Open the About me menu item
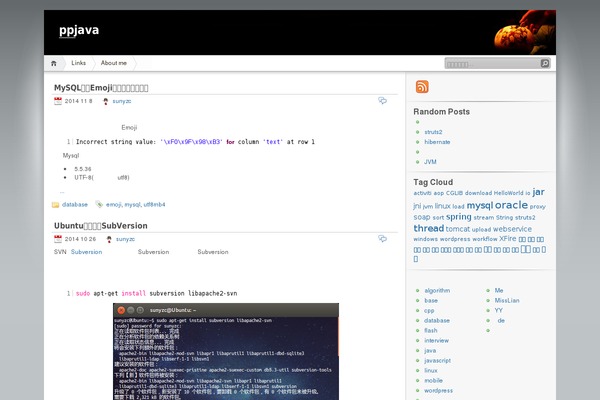This screenshot has width=600, height=400. click(114, 63)
